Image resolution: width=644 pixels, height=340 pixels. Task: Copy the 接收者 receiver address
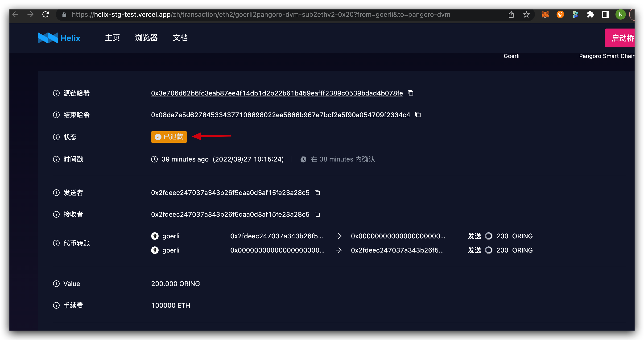[x=317, y=214]
